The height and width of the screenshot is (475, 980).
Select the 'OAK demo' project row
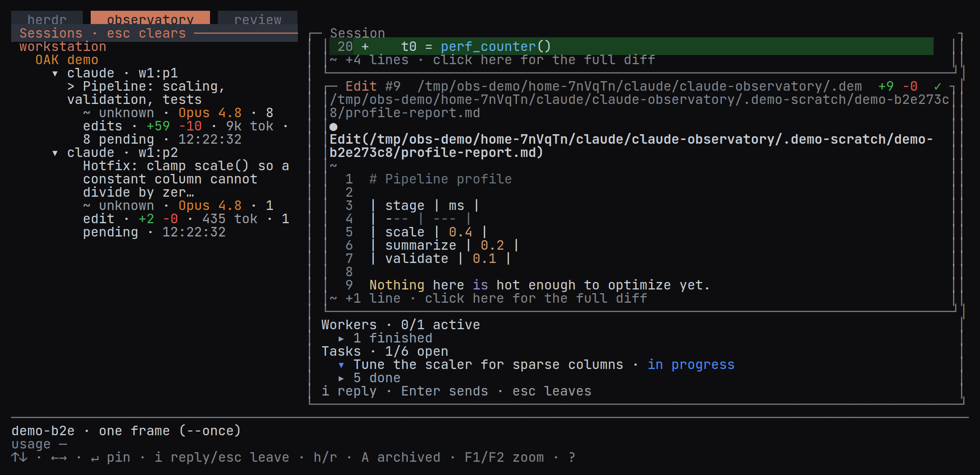click(67, 60)
